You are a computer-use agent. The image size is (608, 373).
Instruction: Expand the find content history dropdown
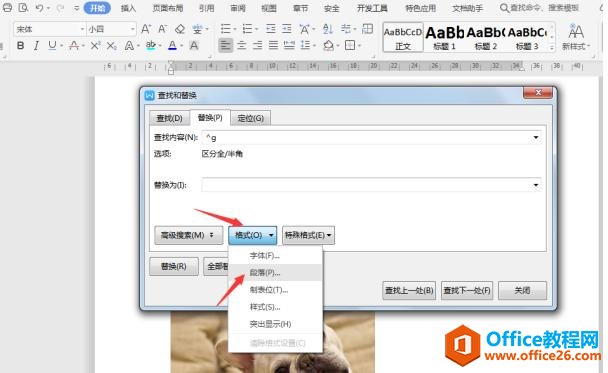click(535, 137)
